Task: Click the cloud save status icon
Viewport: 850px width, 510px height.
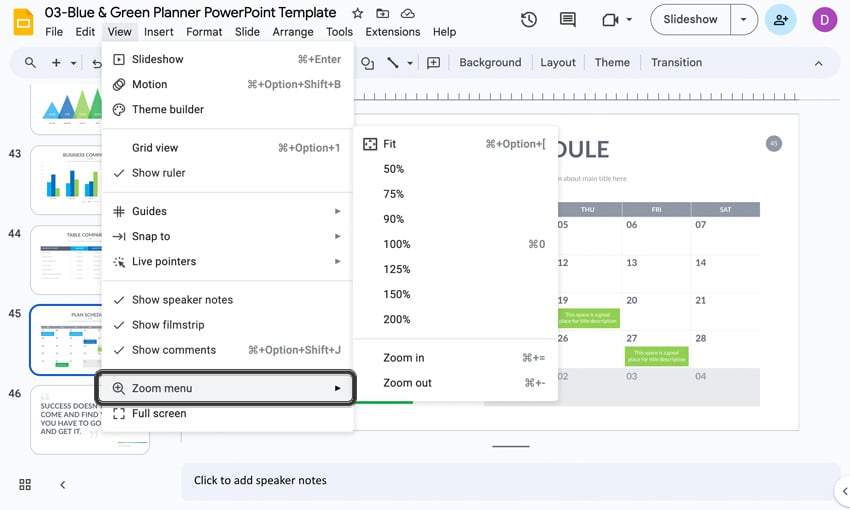Action: coord(407,13)
